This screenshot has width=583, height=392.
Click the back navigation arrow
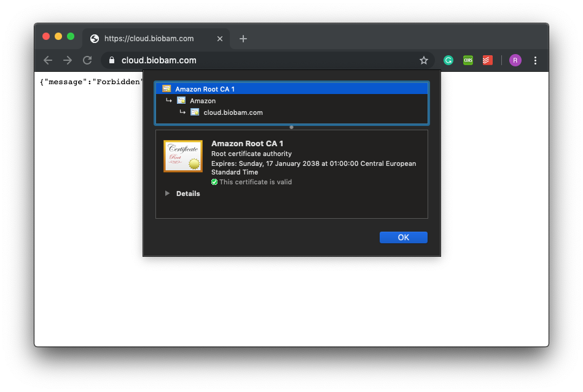click(x=48, y=60)
